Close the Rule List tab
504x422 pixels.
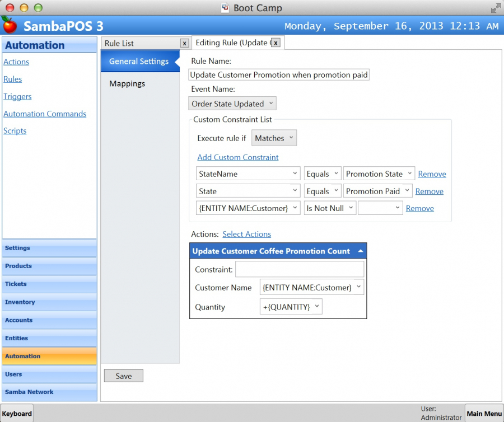184,43
